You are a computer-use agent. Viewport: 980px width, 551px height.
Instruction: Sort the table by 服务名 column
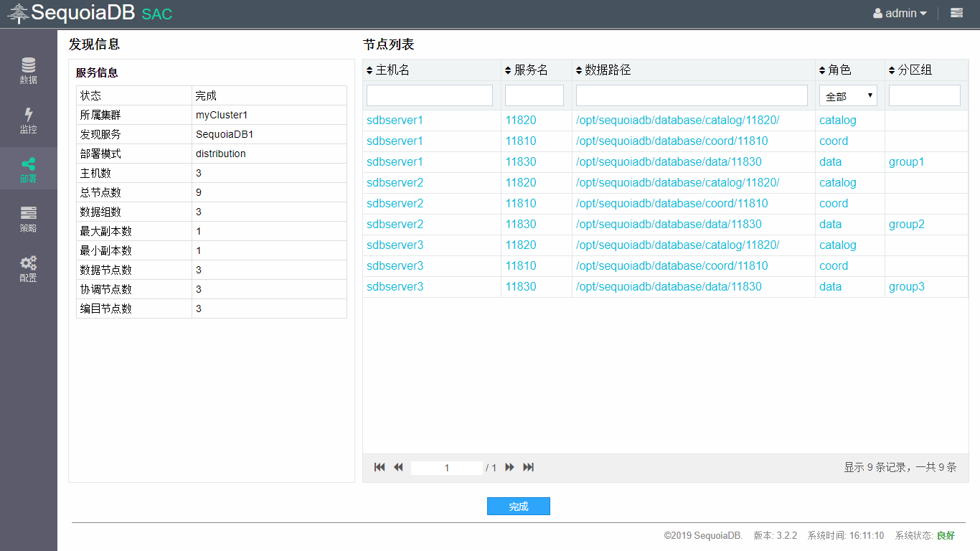(527, 70)
